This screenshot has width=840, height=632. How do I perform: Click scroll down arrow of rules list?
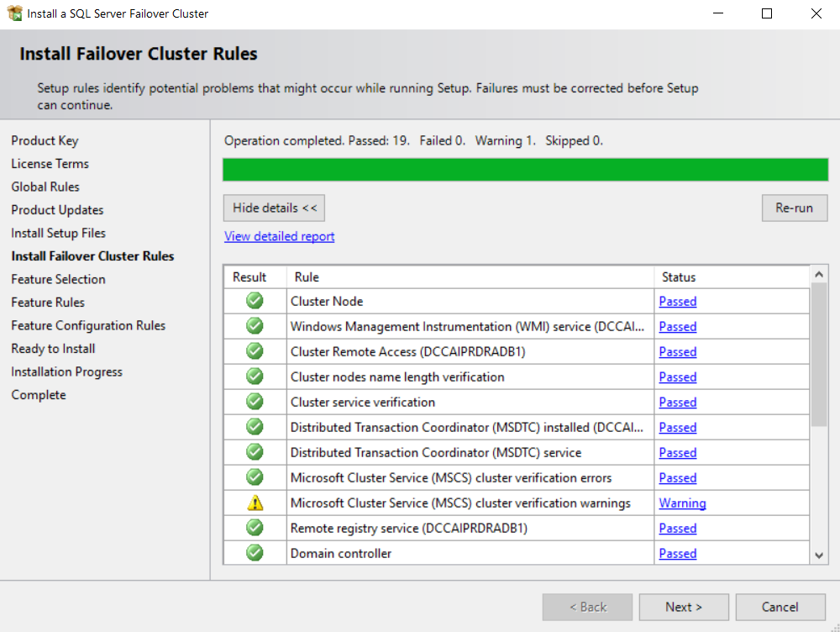(x=818, y=556)
